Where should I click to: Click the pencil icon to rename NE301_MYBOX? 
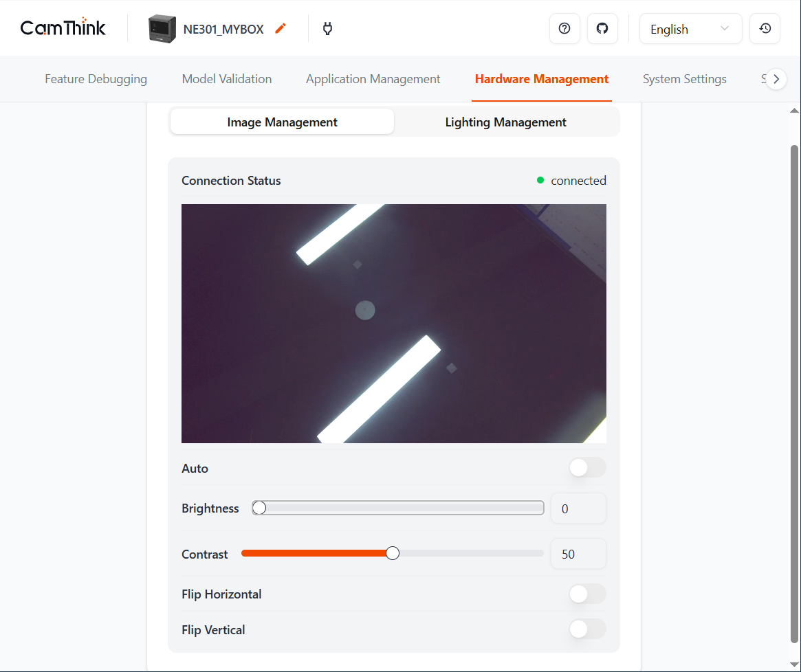(x=280, y=28)
